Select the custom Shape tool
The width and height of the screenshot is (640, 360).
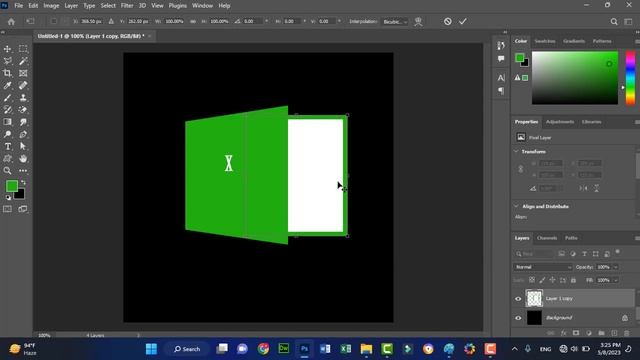click(x=7, y=159)
